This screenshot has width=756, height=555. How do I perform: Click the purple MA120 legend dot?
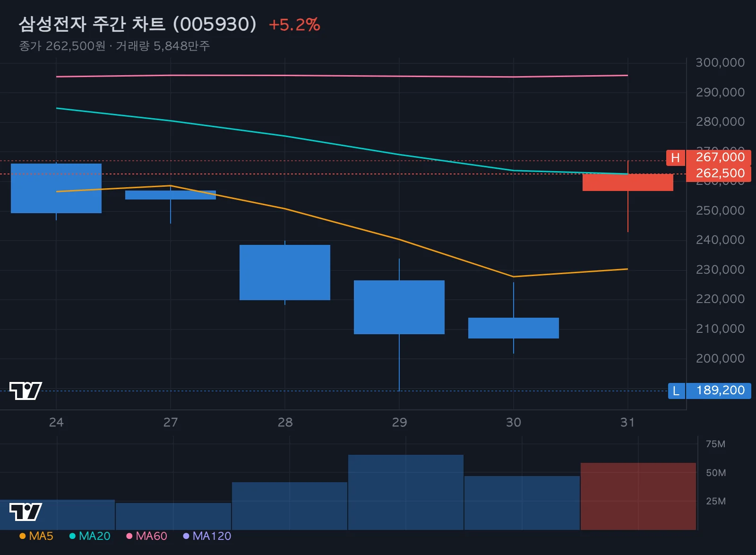click(186, 536)
